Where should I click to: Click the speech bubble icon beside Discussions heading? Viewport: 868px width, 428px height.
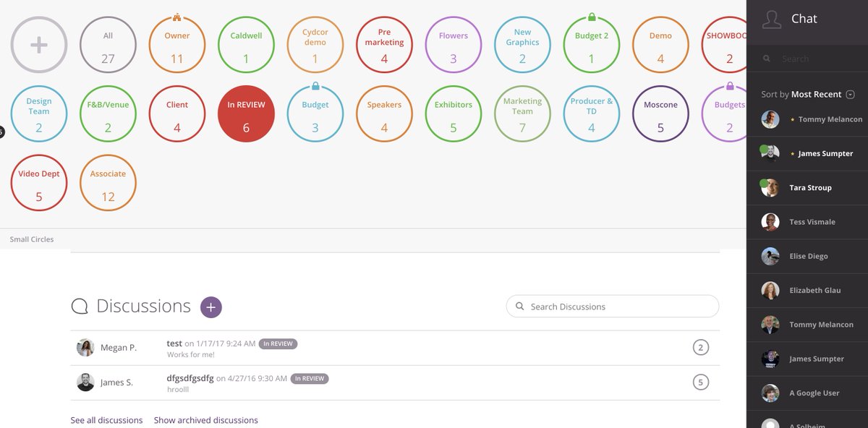tap(80, 306)
